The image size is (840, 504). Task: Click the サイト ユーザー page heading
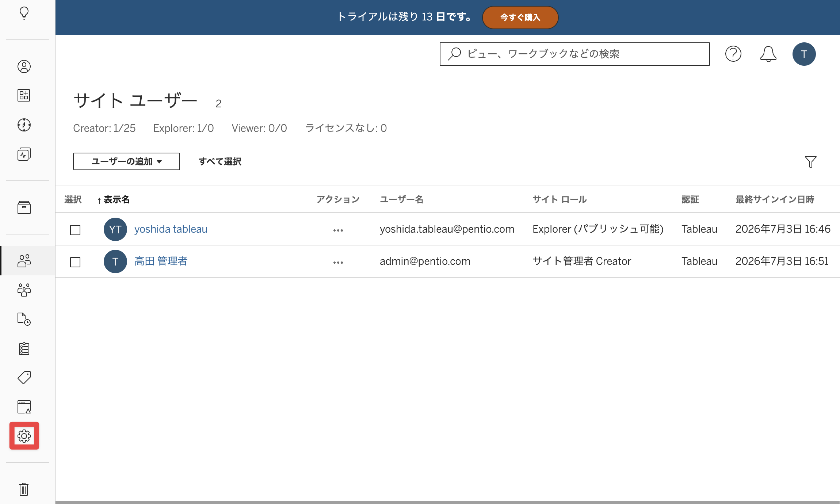[x=135, y=100]
